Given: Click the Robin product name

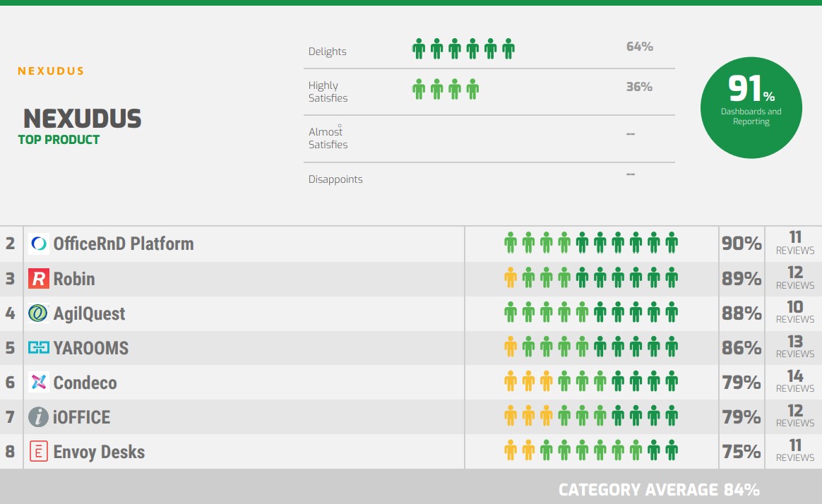Looking at the screenshot, I should (x=74, y=279).
